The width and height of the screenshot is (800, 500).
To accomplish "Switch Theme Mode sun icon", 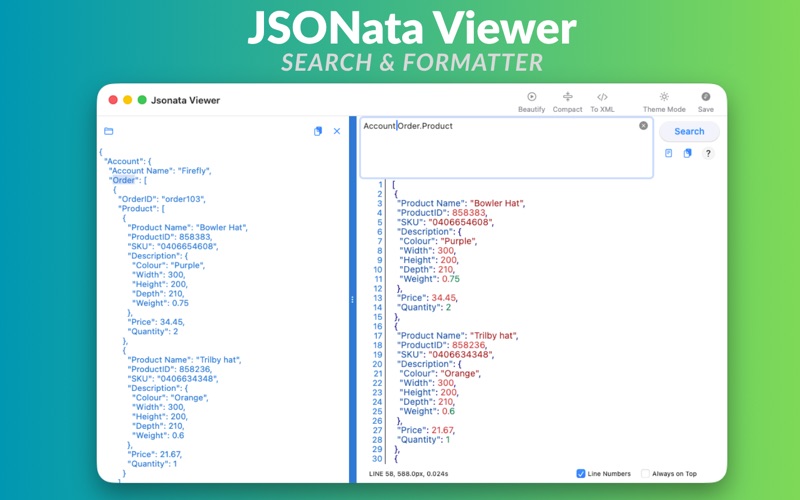I will click(x=664, y=96).
